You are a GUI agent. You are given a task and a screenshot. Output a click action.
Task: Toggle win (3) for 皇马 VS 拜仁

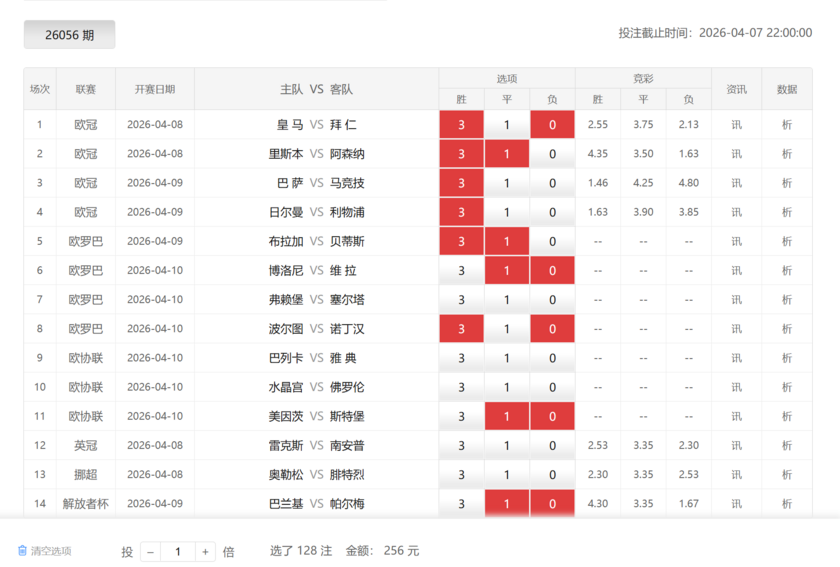tap(461, 125)
